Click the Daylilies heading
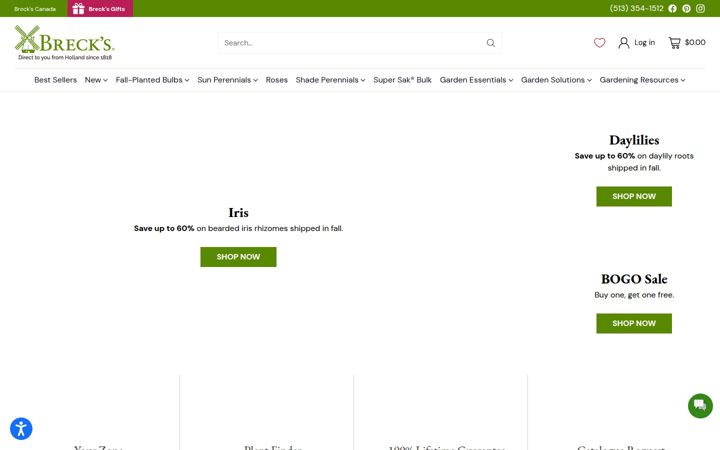 (x=634, y=140)
